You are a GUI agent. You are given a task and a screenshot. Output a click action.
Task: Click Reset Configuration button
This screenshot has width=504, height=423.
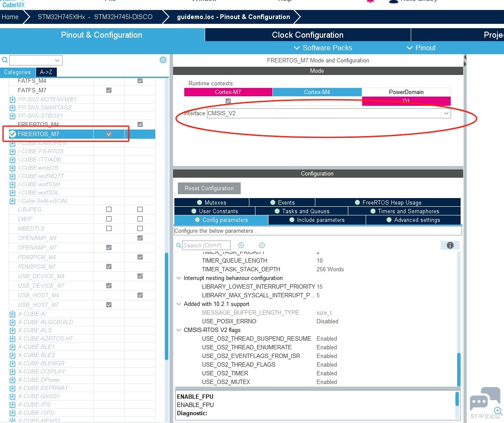pos(209,188)
